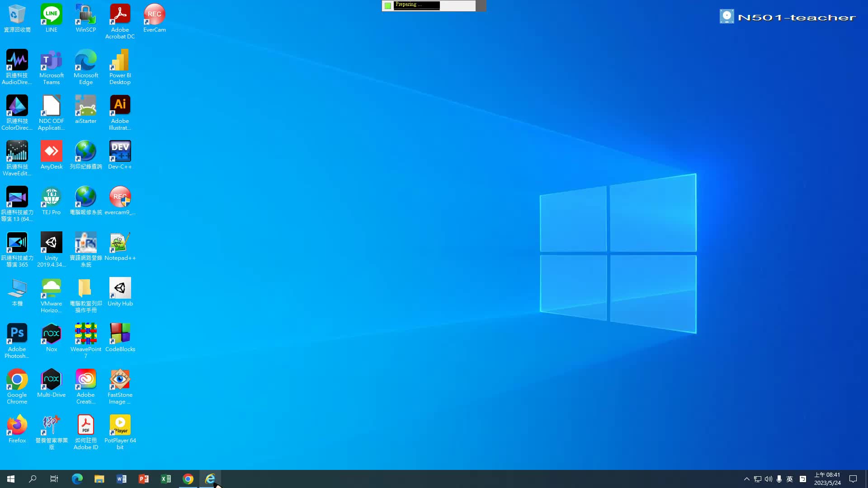The image size is (868, 488).
Task: Select FastStone Image Viewer shortcut
Action: tap(120, 387)
